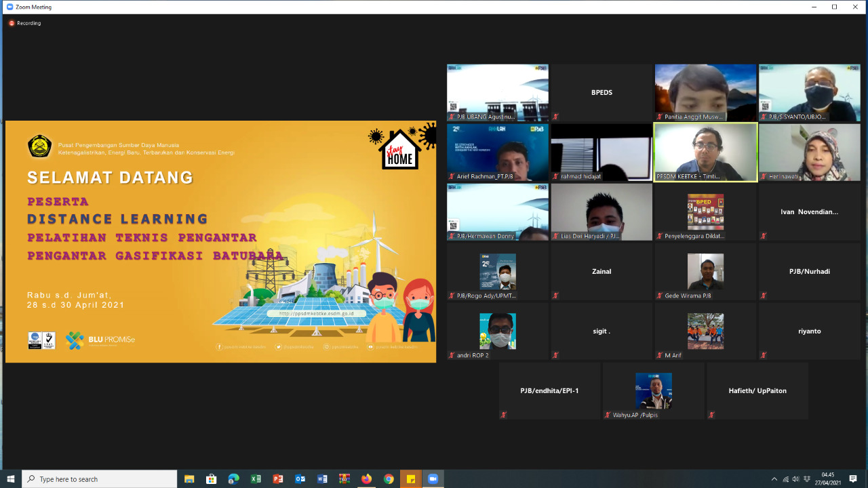Select the BPEDS participant tile
This screenshot has width=868, height=488.
pyautogui.click(x=601, y=93)
